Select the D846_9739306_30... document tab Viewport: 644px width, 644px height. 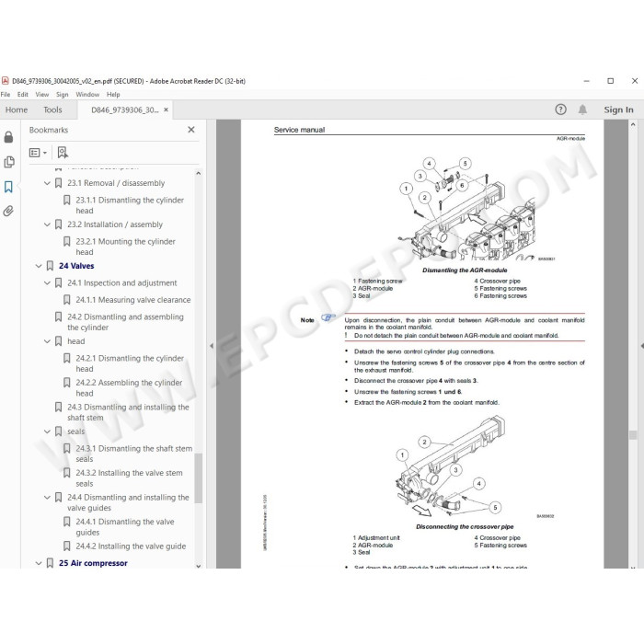(124, 109)
